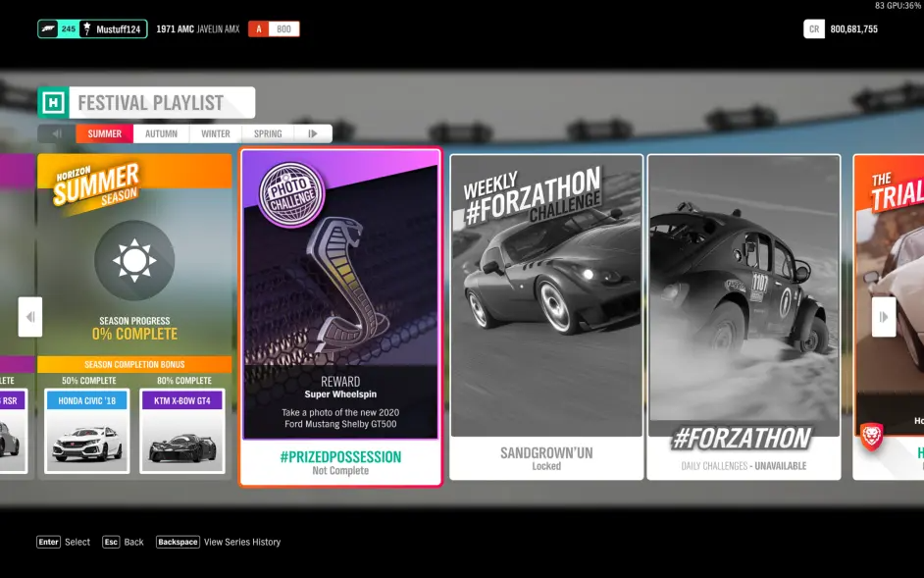Select the KTM X-Bow GT4 reward car

pyautogui.click(x=182, y=431)
